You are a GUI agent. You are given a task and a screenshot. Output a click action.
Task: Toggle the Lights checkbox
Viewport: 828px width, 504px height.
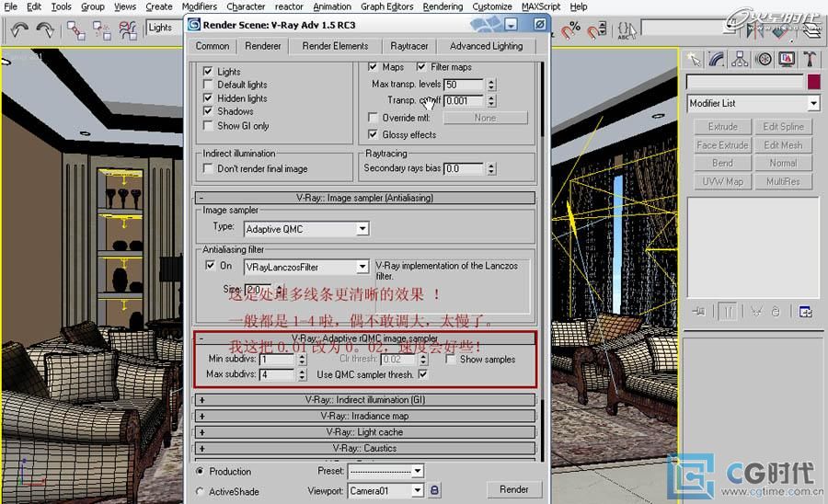[208, 71]
